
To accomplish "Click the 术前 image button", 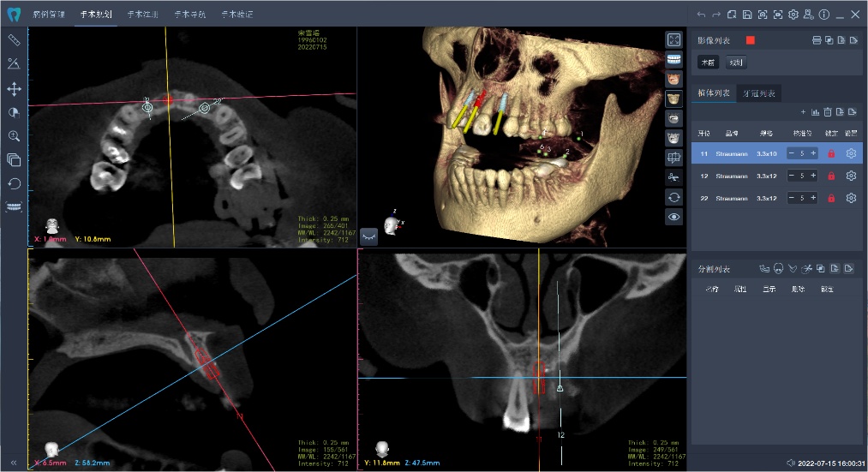I will click(708, 63).
